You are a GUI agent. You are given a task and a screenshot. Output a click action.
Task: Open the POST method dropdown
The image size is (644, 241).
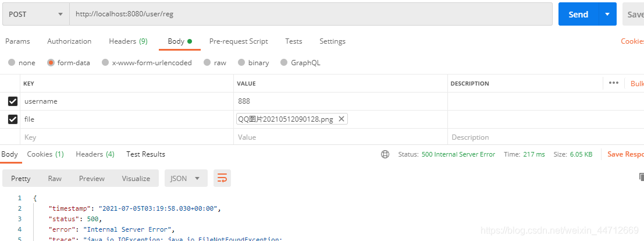click(x=36, y=14)
